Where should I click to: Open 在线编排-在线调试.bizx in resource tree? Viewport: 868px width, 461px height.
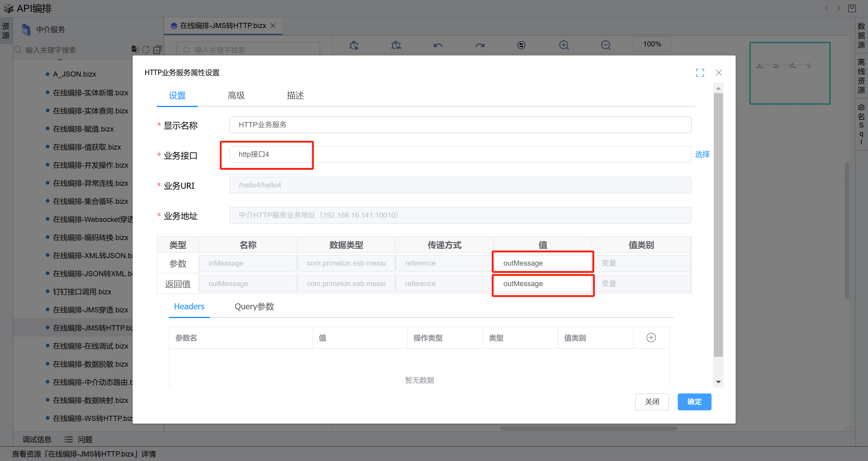point(90,346)
